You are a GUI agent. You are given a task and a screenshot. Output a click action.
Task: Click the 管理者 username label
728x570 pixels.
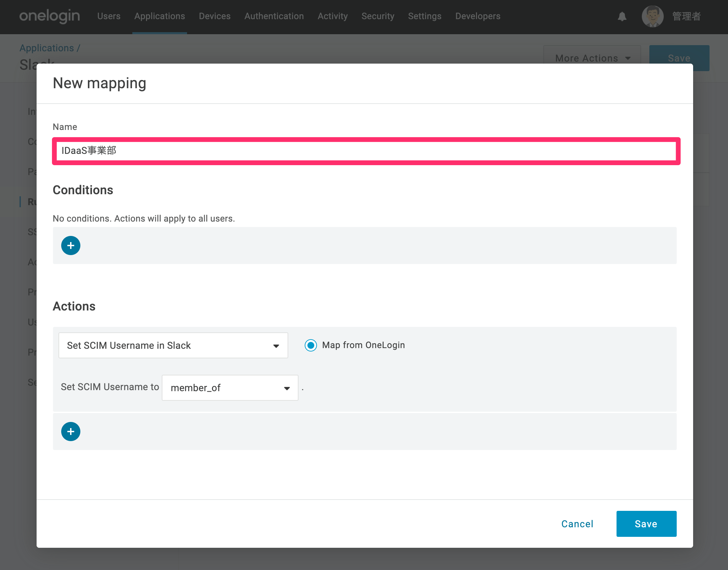pyautogui.click(x=687, y=16)
